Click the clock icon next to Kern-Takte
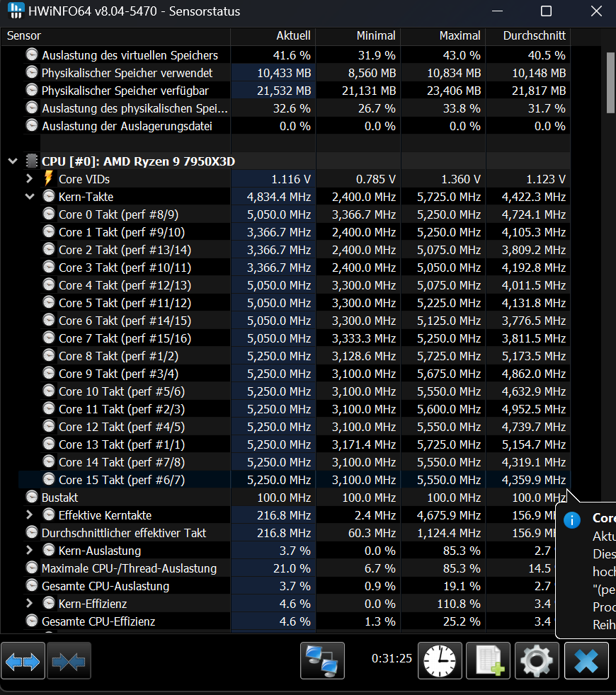 pos(48,196)
